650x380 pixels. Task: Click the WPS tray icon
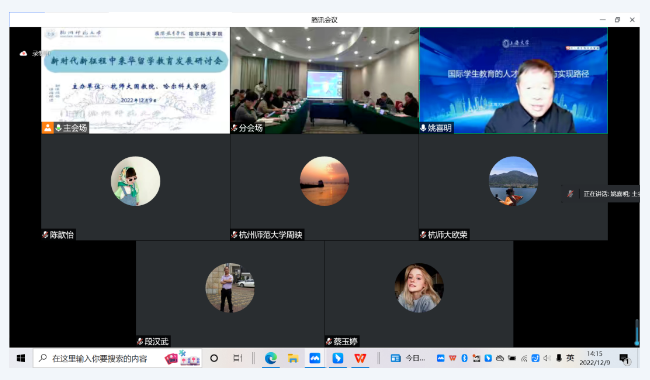pos(453,358)
